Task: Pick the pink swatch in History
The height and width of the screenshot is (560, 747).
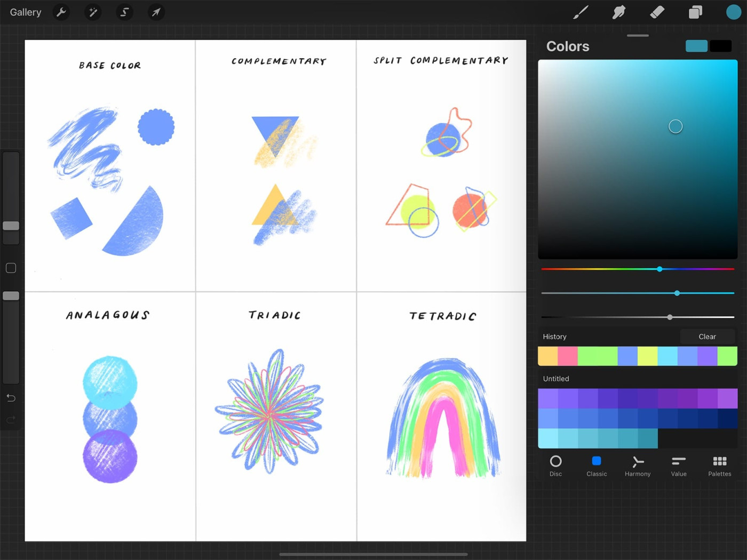Action: pos(568,356)
